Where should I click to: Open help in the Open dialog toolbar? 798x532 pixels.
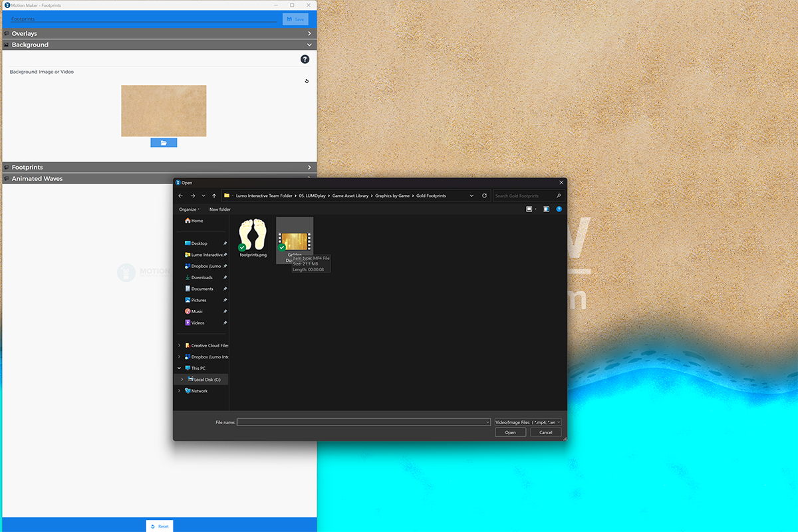click(x=559, y=209)
